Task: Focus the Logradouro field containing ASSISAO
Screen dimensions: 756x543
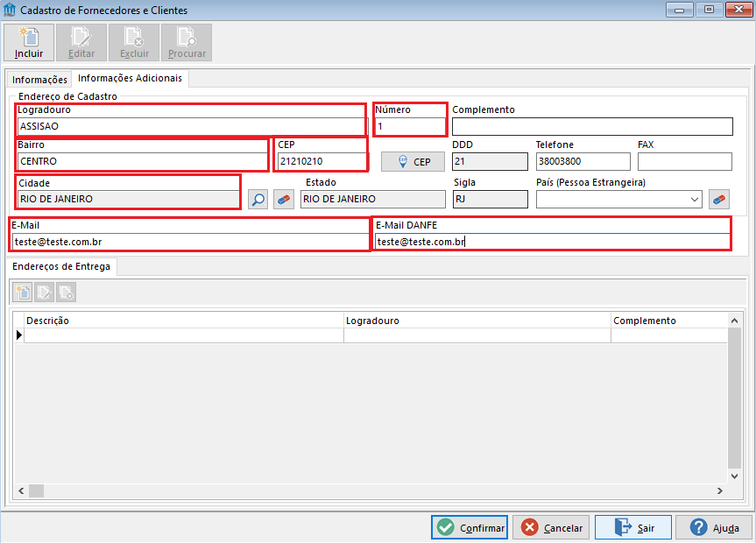Action: [x=192, y=126]
